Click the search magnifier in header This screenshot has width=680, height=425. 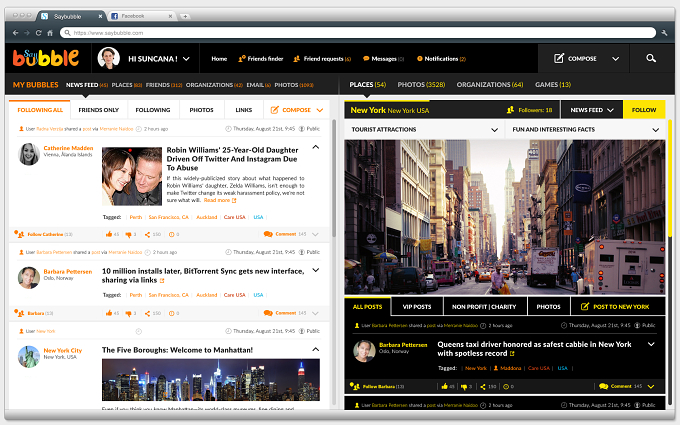coord(651,58)
